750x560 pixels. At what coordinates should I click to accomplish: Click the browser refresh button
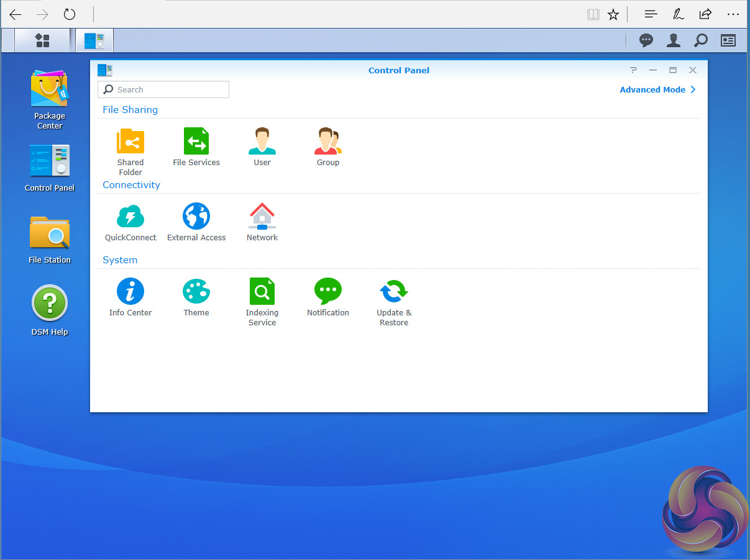[x=70, y=14]
